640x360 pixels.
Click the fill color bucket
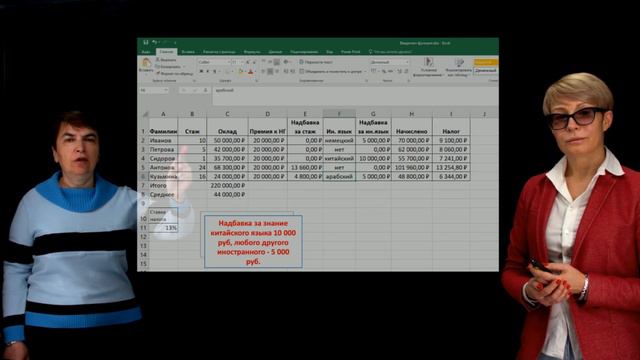click(x=241, y=71)
